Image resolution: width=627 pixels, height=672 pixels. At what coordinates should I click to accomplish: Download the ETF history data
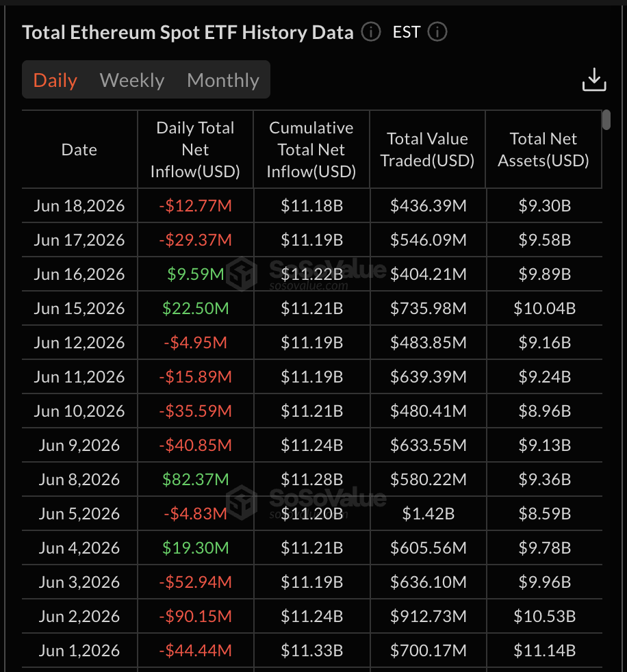[x=594, y=79]
